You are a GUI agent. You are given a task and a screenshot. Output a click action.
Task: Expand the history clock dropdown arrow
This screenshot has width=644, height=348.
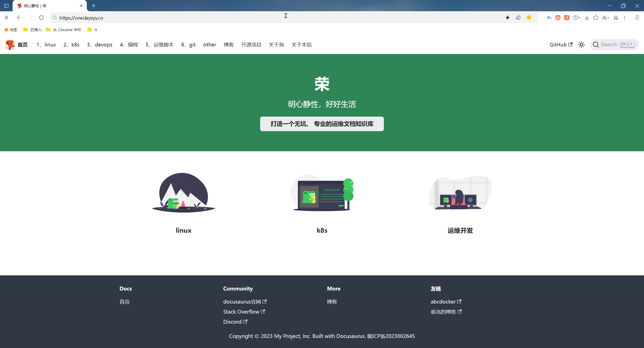(579, 18)
